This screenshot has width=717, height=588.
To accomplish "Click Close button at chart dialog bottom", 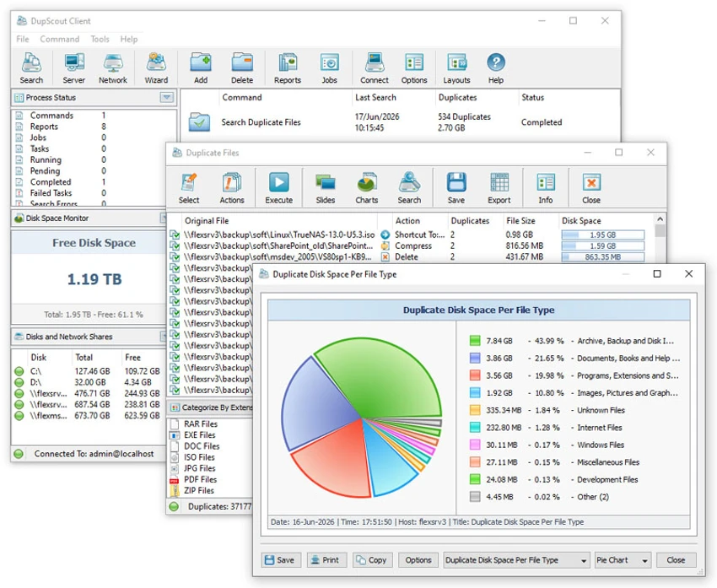I will click(x=676, y=560).
